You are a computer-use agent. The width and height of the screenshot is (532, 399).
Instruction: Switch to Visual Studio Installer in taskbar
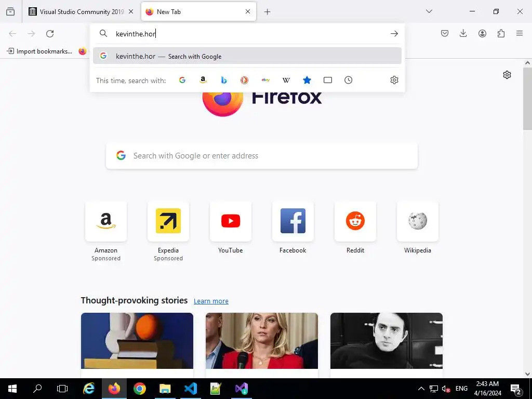pyautogui.click(x=241, y=389)
